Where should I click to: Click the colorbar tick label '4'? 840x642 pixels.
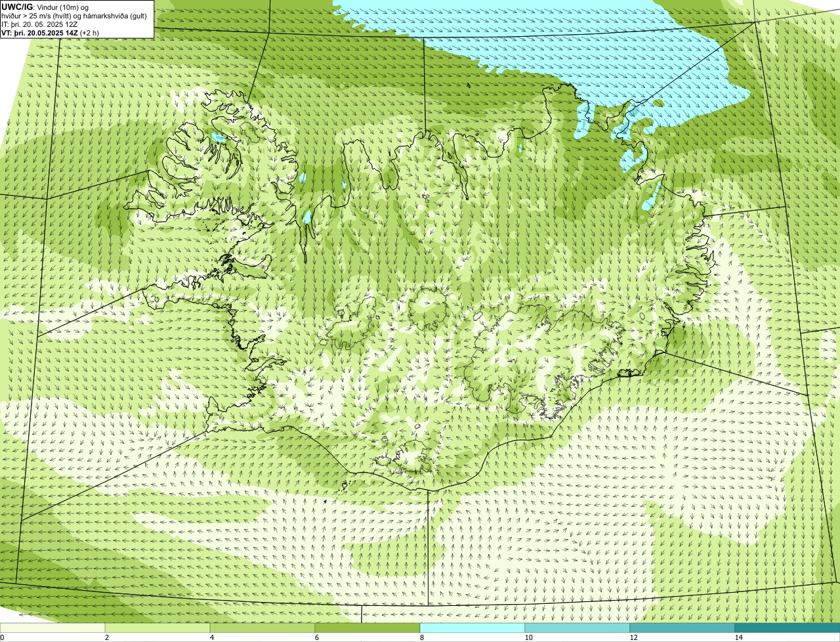(211, 637)
